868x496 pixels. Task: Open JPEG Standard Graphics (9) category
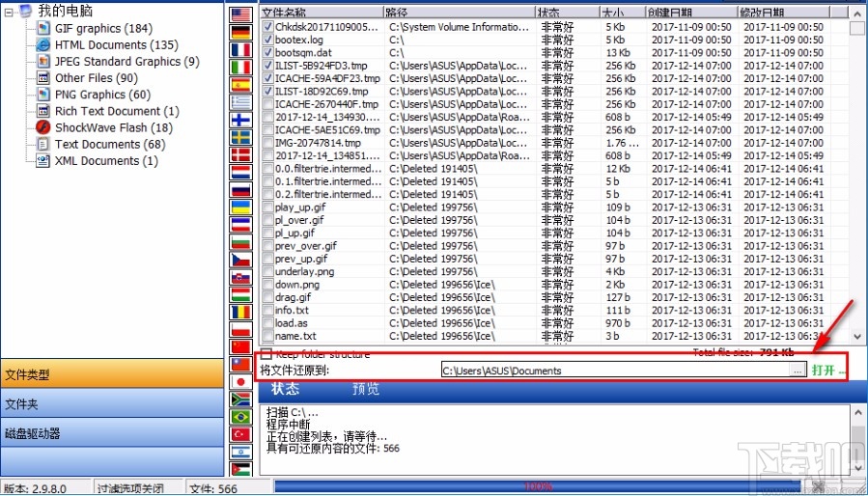pos(127,62)
